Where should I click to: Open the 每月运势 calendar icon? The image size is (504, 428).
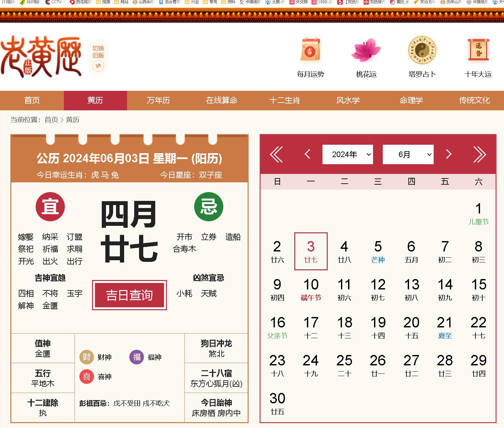point(310,51)
